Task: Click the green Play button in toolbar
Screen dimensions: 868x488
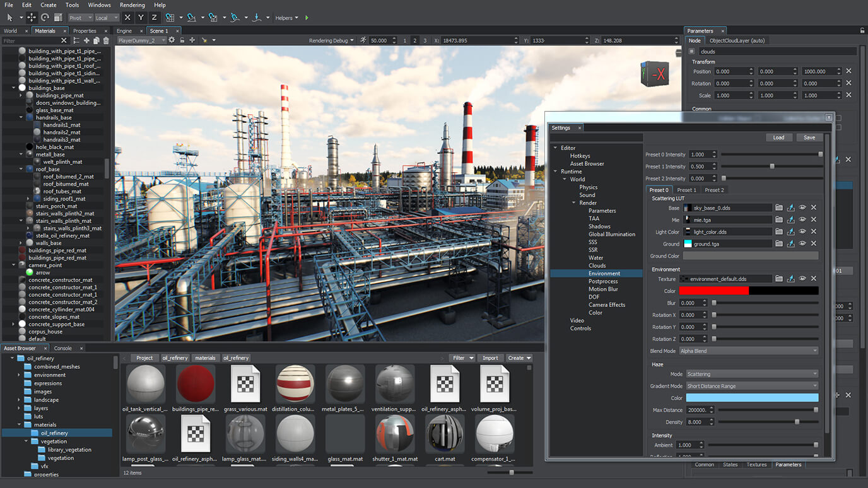Action: [307, 18]
